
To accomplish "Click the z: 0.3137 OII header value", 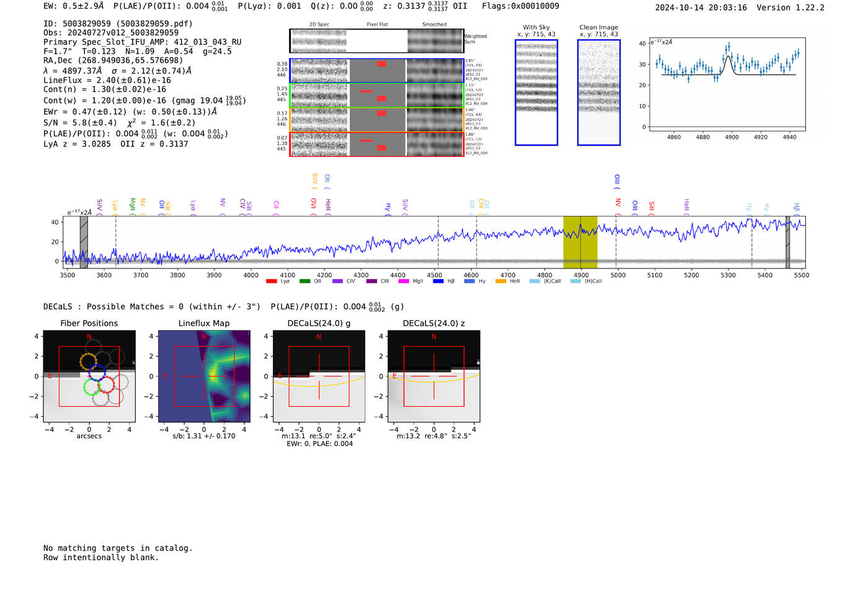I will click(x=425, y=6).
